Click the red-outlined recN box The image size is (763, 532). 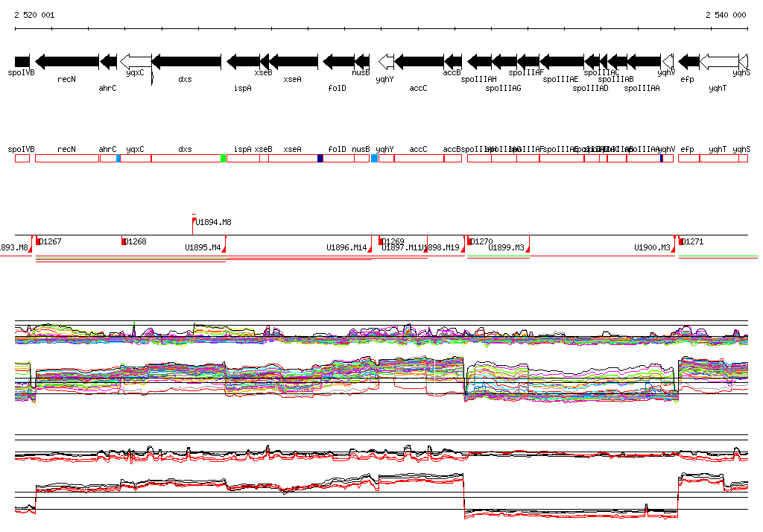tap(67, 158)
